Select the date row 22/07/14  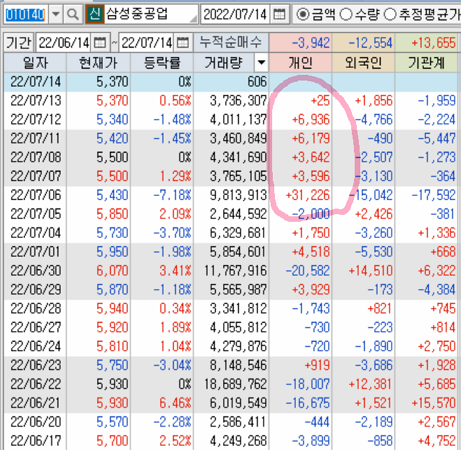click(x=231, y=82)
